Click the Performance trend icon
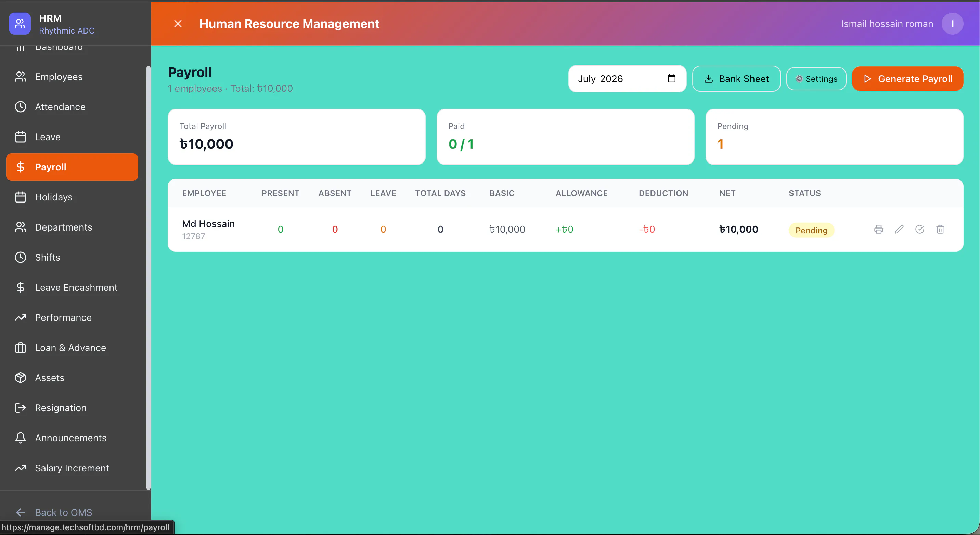This screenshot has width=980, height=535. coord(21,317)
